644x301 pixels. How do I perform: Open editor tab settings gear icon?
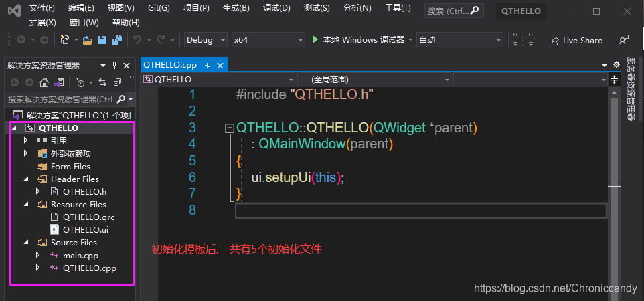click(x=616, y=64)
